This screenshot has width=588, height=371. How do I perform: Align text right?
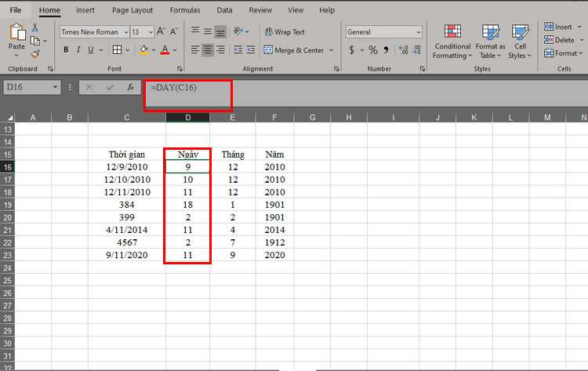(220, 49)
